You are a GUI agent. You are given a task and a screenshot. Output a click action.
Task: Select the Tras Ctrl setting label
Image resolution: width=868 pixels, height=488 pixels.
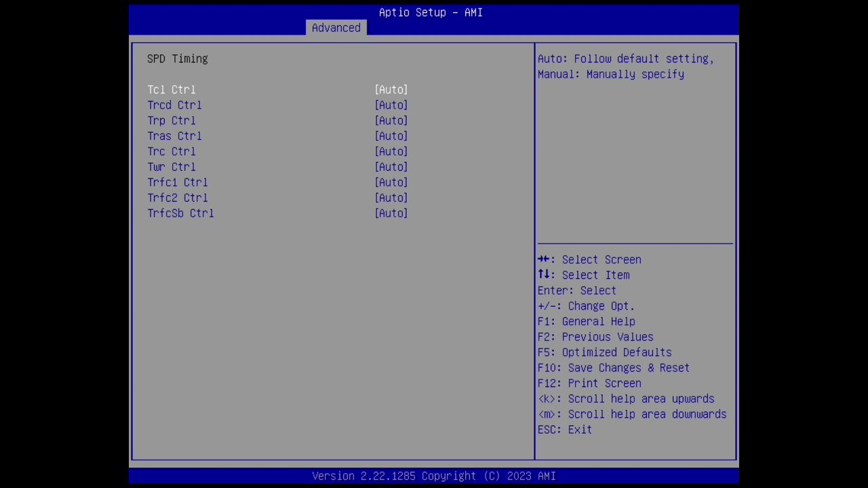tap(174, 136)
